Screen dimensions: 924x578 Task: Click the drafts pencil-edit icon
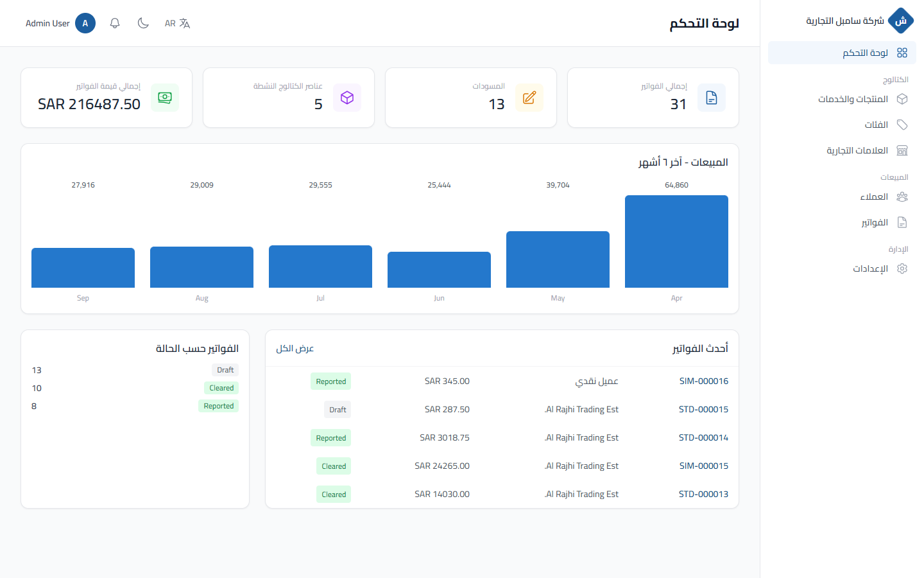[x=529, y=98]
